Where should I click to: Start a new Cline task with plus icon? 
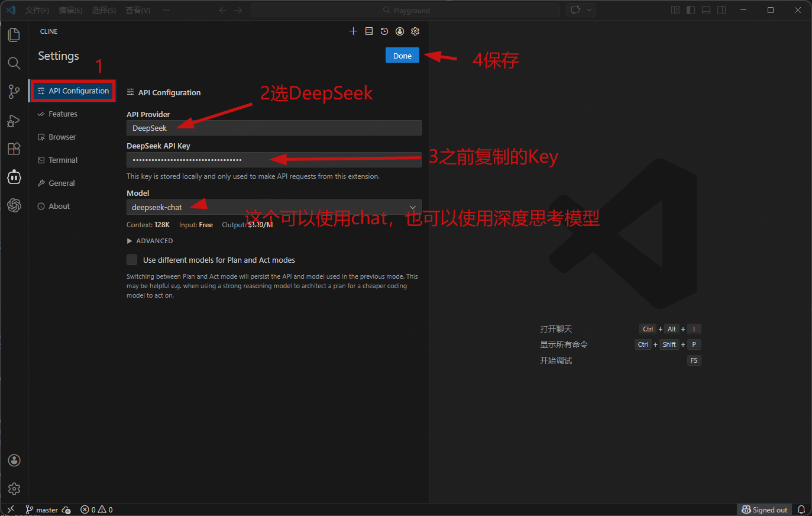click(x=353, y=31)
